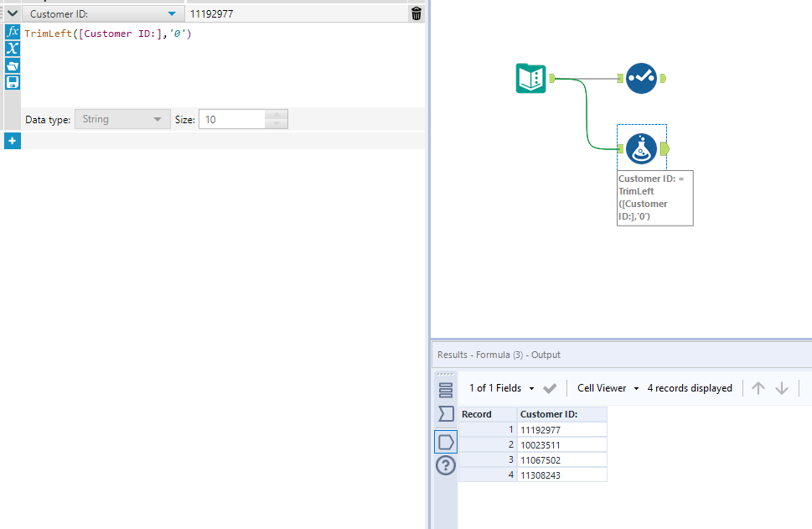Add a new expression with plus button
This screenshot has width=812, height=529.
[x=12, y=140]
